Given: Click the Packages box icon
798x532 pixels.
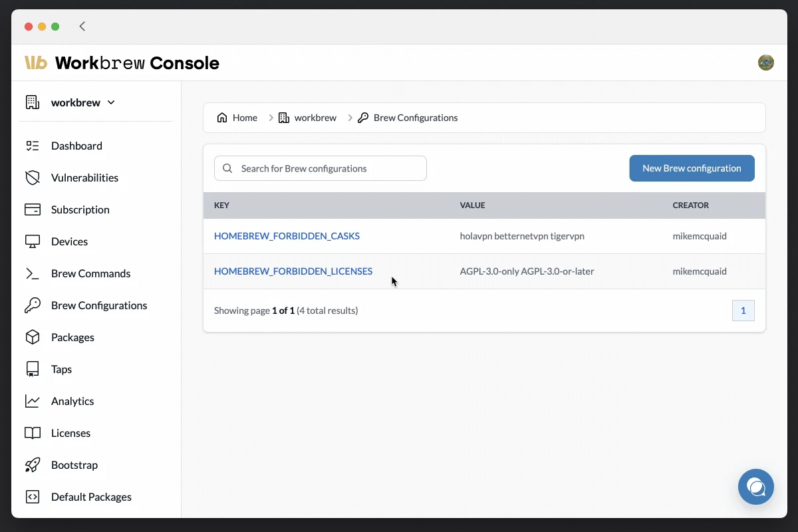Looking at the screenshot, I should pos(32,337).
